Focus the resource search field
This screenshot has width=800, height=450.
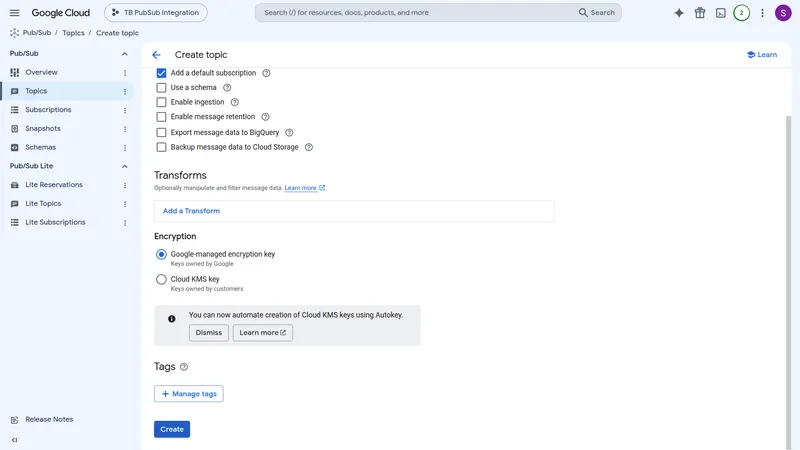click(x=416, y=13)
